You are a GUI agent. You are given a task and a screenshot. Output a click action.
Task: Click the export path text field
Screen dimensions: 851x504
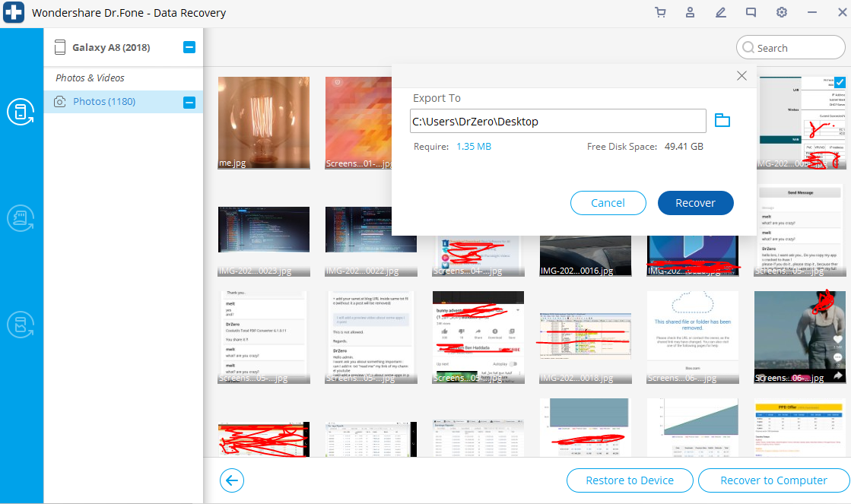tap(557, 122)
